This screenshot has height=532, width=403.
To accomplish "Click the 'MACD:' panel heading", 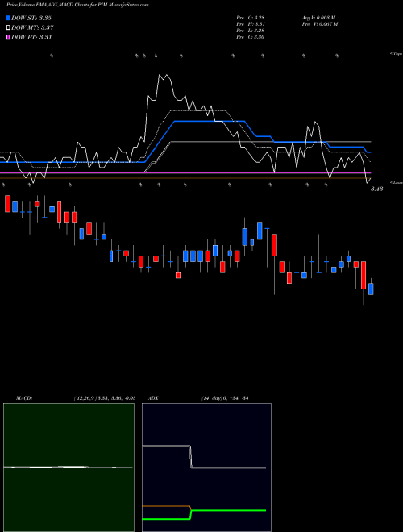I will tap(24, 398).
